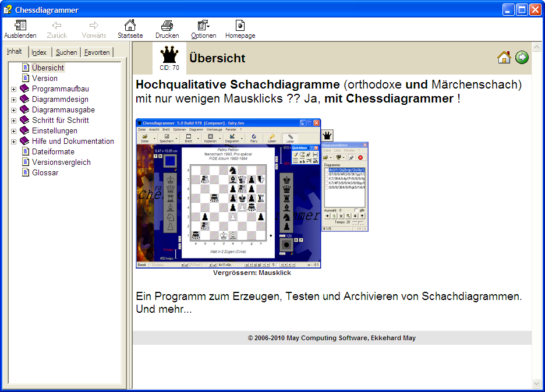
Task: Click the page icon beside Versionsvergleich
Action: [26, 162]
